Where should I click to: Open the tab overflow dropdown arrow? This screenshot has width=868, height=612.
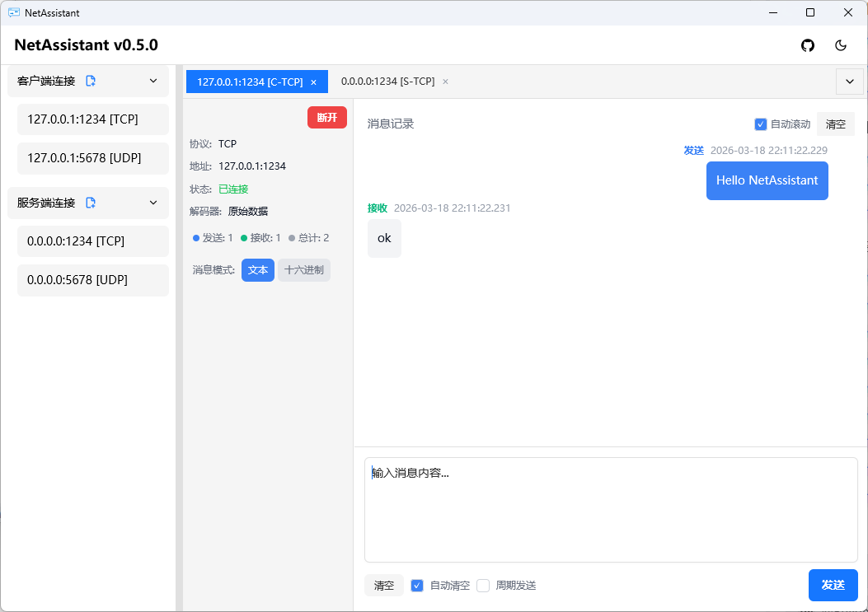849,82
